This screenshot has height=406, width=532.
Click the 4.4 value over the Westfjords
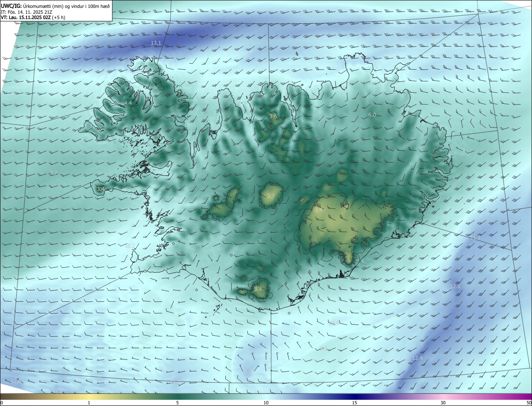128,103
